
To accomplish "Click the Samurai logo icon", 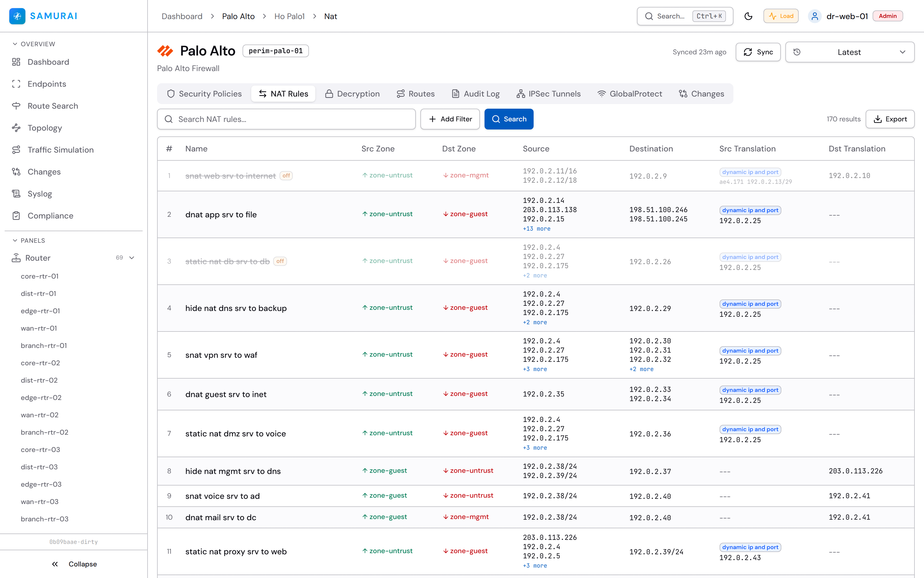I will click(17, 16).
